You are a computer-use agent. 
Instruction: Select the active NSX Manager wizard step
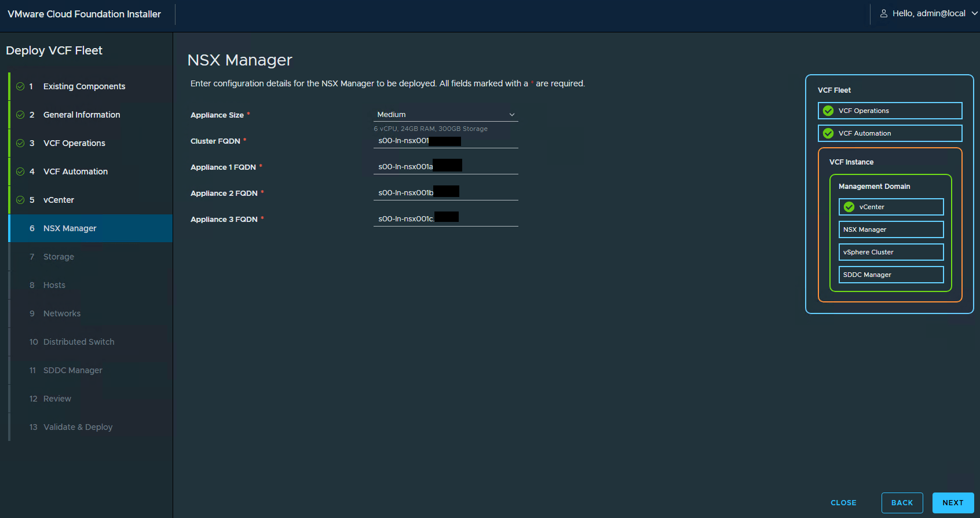pyautogui.click(x=90, y=228)
